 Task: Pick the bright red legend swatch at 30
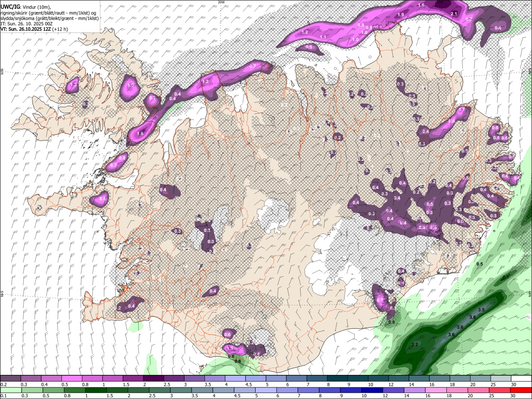(521, 390)
